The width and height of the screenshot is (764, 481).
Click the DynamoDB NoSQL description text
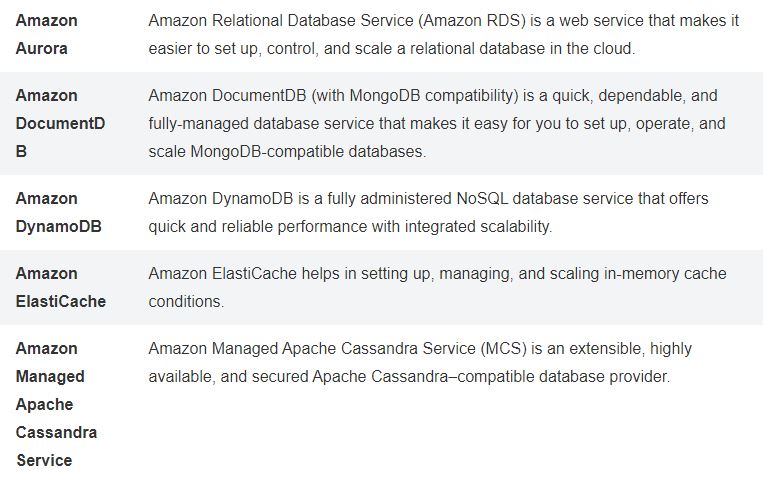[x=428, y=212]
